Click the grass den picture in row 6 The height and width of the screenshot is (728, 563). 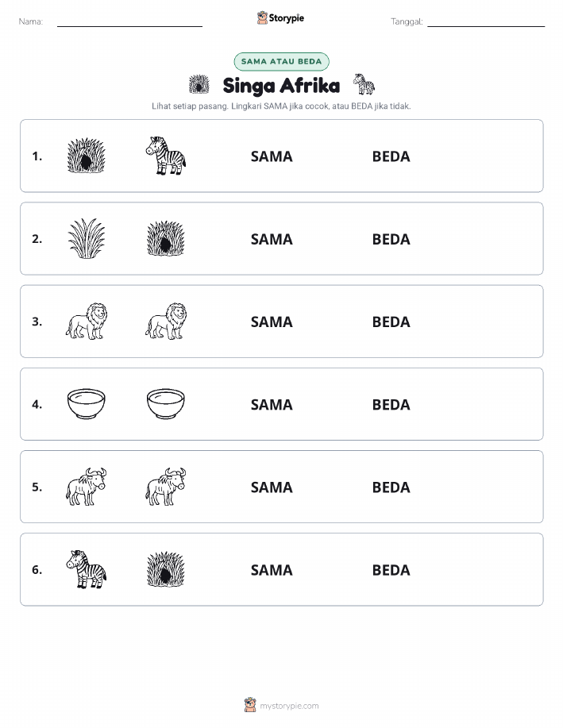click(166, 569)
